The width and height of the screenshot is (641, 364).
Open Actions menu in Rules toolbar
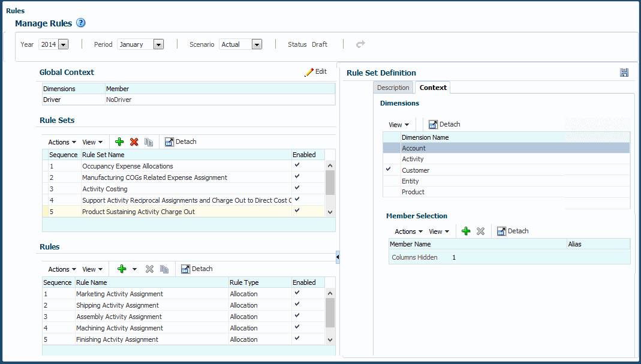click(x=62, y=269)
